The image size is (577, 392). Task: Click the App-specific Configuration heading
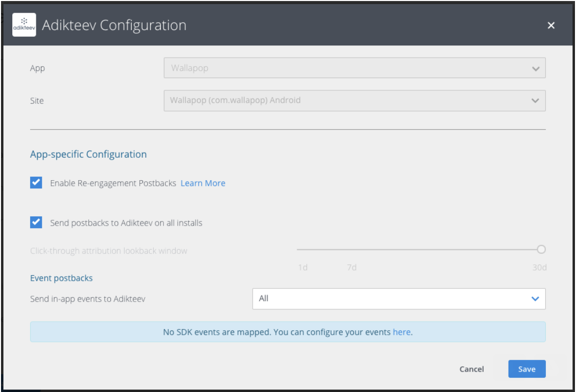pos(88,154)
